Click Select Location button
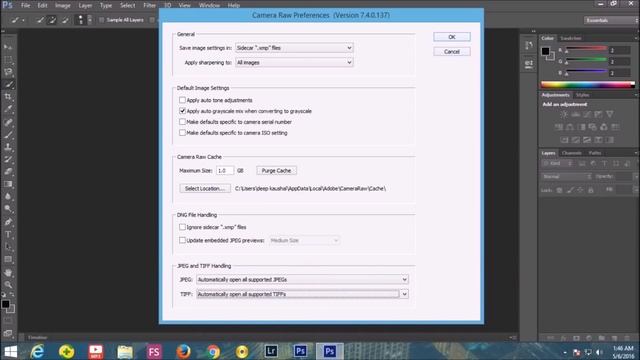The height and width of the screenshot is (360, 640). click(205, 189)
